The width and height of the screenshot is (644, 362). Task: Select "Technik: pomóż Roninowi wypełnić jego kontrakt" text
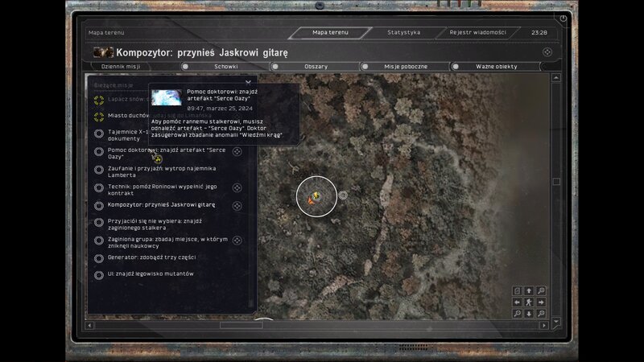point(163,190)
